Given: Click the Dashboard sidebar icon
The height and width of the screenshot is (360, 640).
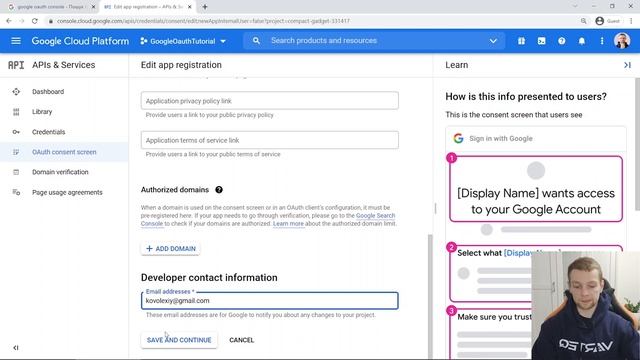Looking at the screenshot, I should (x=16, y=92).
